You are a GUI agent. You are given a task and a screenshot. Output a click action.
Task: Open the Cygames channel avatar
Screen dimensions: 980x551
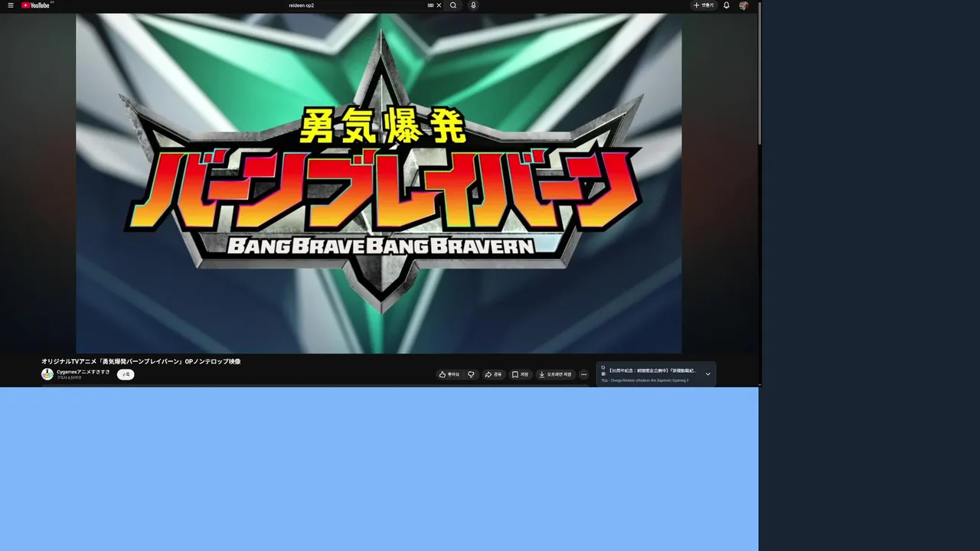[47, 374]
